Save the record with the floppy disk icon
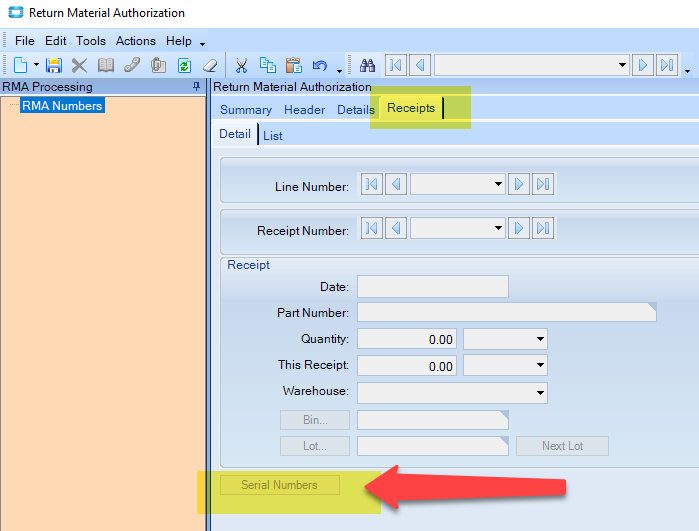Image resolution: width=699 pixels, height=531 pixels. pyautogui.click(x=54, y=66)
